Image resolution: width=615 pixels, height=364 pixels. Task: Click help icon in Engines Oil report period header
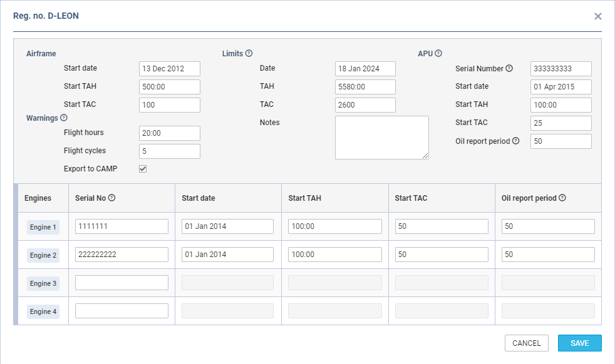pyautogui.click(x=562, y=198)
